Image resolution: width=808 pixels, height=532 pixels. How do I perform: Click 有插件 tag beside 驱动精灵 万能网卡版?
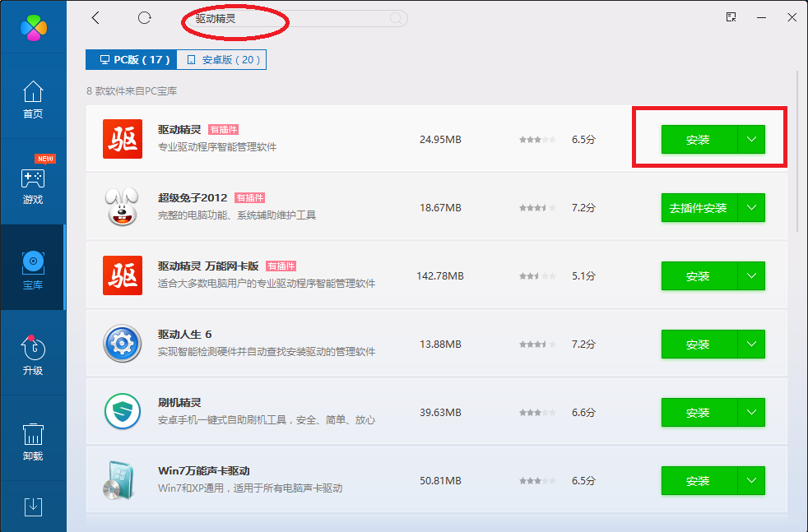[281, 266]
